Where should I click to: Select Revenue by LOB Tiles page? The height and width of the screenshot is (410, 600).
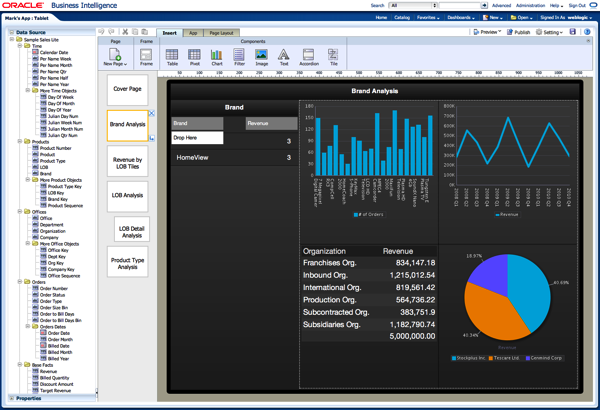(x=127, y=161)
